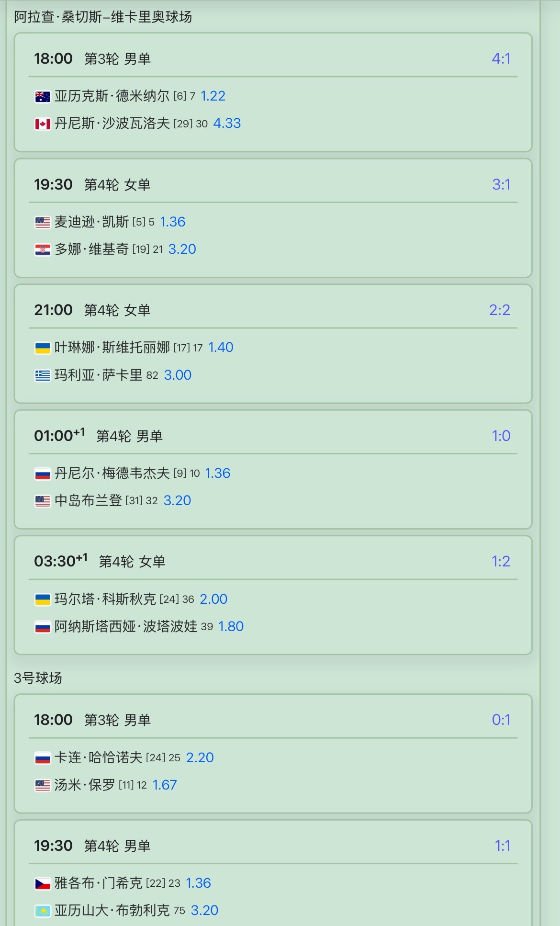Select odds 1.22 for 德米纳尔
The height and width of the screenshot is (926, 560).
tap(213, 96)
